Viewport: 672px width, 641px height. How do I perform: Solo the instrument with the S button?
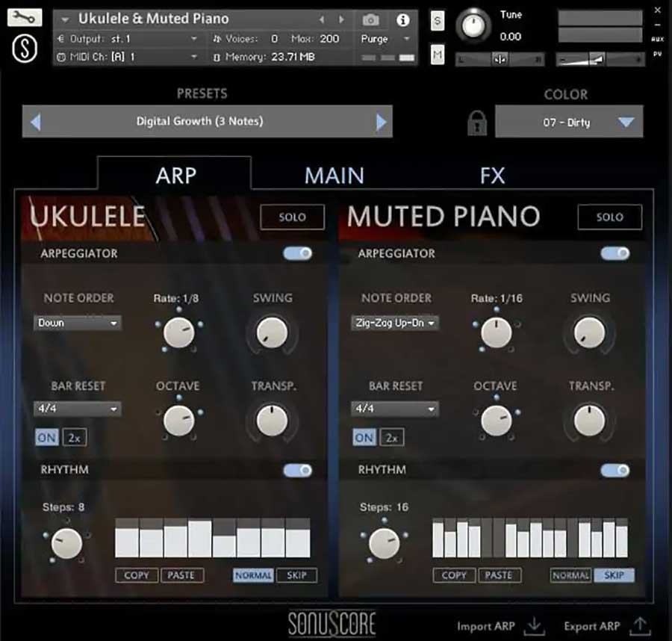coord(437,21)
